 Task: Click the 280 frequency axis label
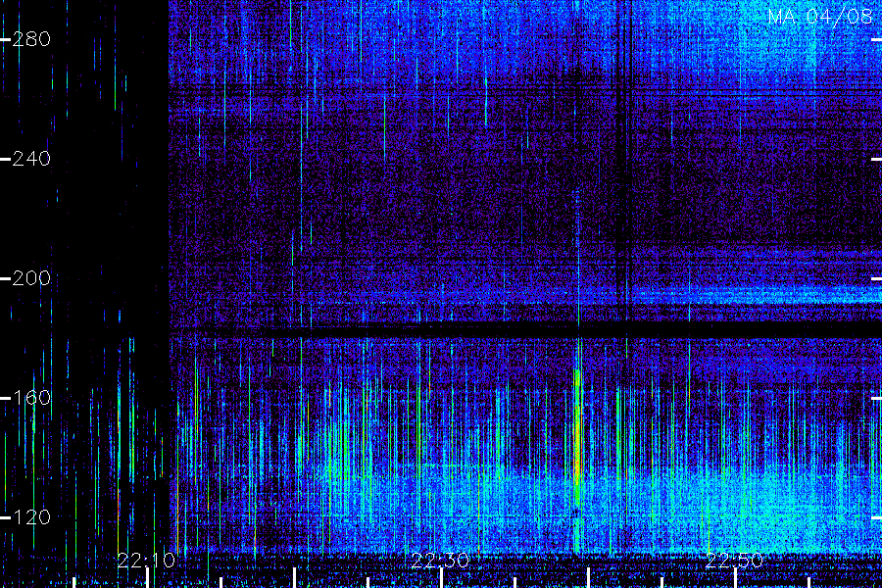[31, 39]
